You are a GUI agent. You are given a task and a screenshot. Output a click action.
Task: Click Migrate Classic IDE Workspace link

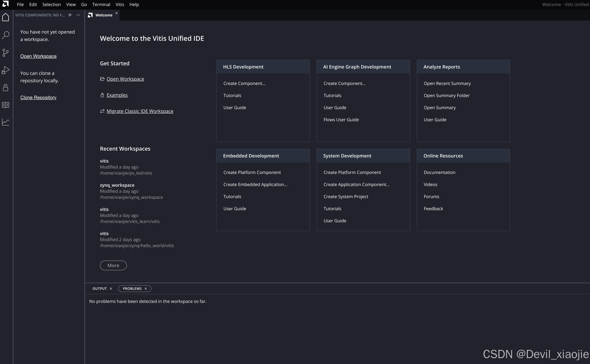click(140, 111)
